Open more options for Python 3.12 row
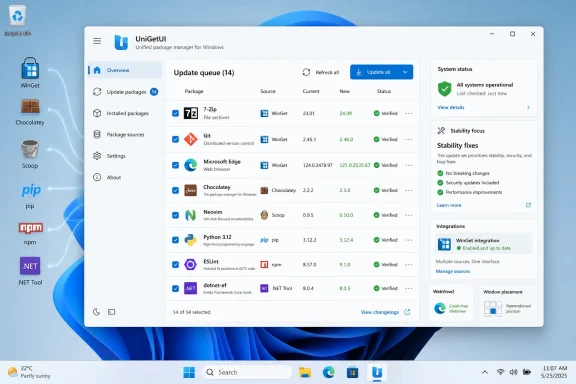The width and height of the screenshot is (576, 384). (409, 240)
